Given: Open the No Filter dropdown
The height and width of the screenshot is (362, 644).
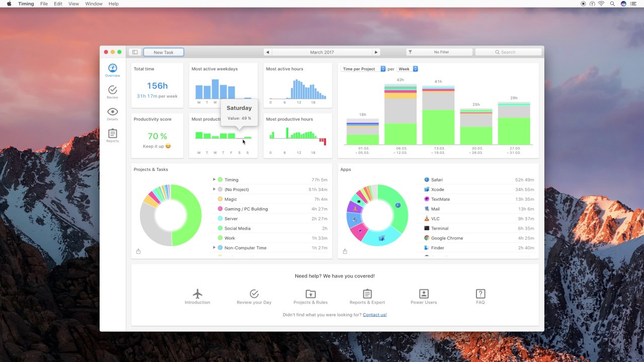Looking at the screenshot, I should (x=439, y=52).
